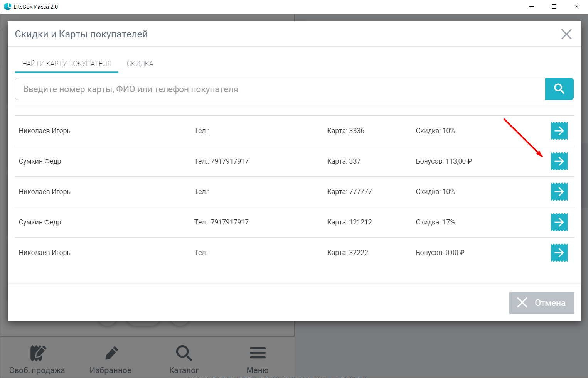Click Скидка: 10% in card 777777 row
This screenshot has height=378, width=588.
click(435, 192)
